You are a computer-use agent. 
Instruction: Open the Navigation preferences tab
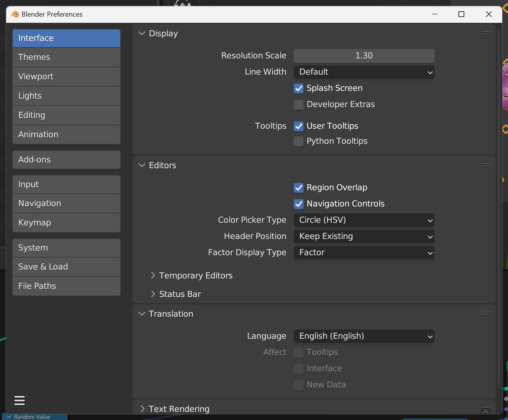coord(66,203)
